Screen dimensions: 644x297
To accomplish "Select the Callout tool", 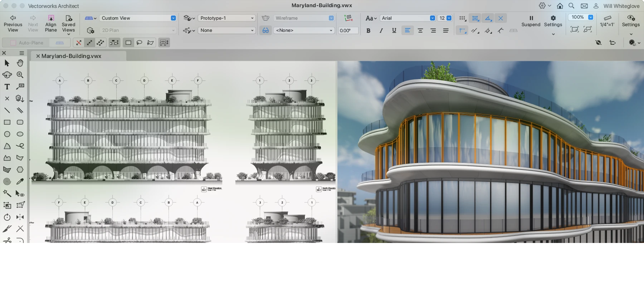I will click(x=20, y=87).
